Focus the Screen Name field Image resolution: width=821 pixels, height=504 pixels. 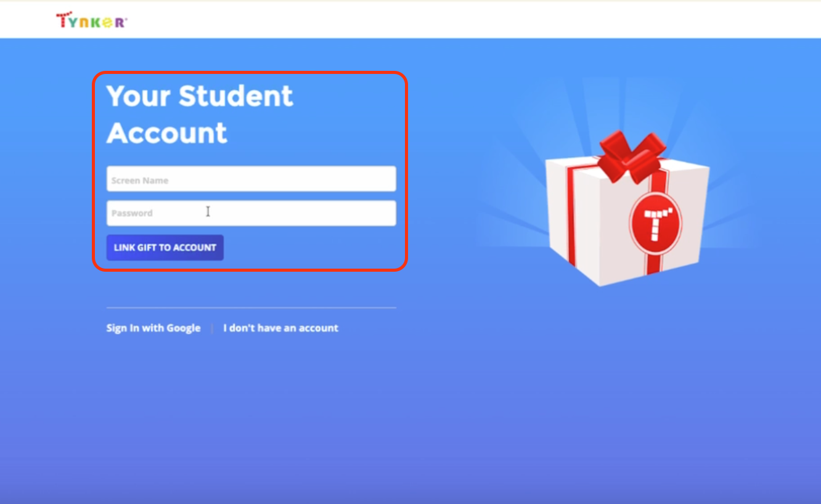point(251,179)
